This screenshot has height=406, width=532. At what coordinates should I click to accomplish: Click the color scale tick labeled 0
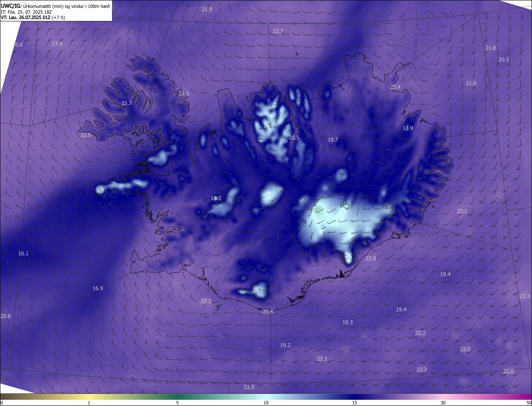click(2, 403)
